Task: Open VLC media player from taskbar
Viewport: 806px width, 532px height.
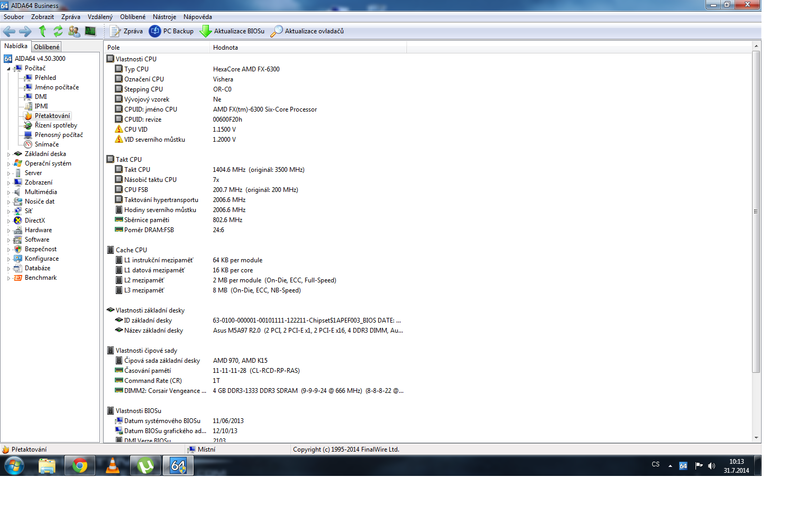Action: click(x=113, y=466)
